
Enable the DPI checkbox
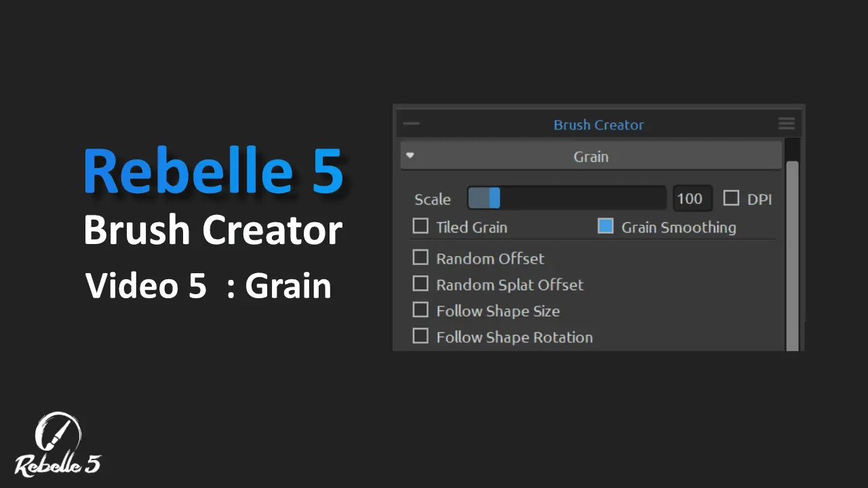(x=731, y=198)
